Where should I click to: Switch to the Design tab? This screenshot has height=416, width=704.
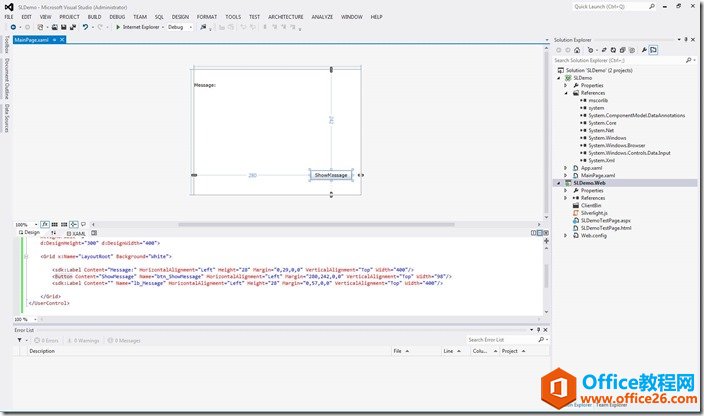(x=29, y=232)
